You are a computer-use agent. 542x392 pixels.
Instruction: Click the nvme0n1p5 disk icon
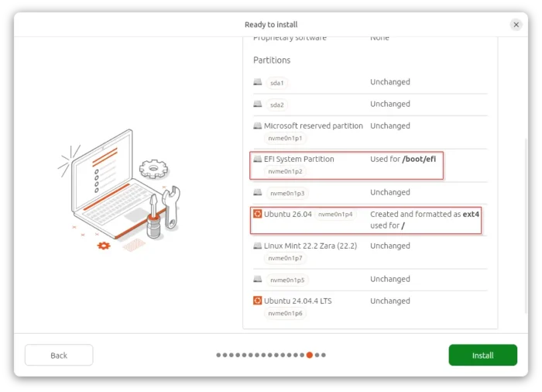click(258, 279)
